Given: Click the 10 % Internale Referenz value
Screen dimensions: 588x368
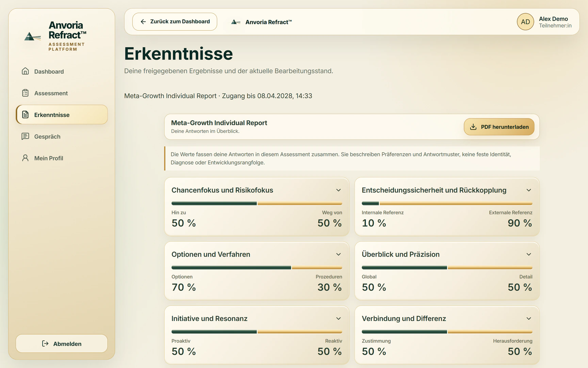Looking at the screenshot, I should coord(374,223).
